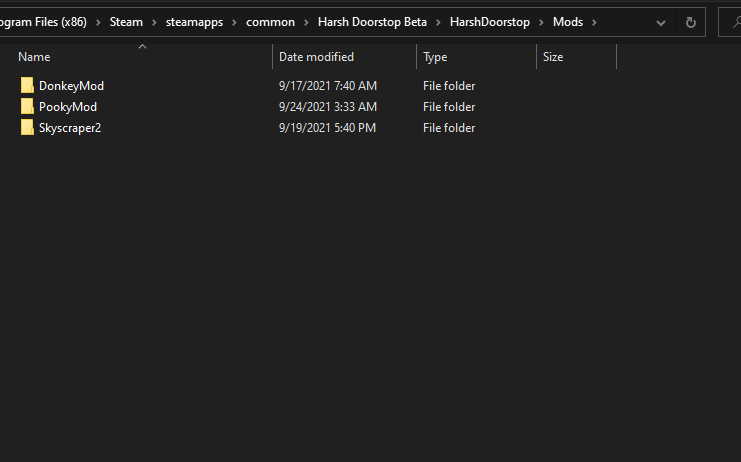The image size is (741, 462).
Task: Sort by the Size column header
Action: coord(553,57)
